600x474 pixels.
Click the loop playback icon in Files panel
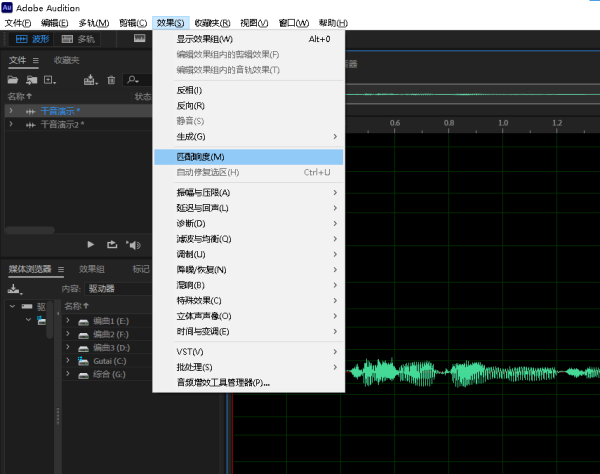(x=111, y=244)
